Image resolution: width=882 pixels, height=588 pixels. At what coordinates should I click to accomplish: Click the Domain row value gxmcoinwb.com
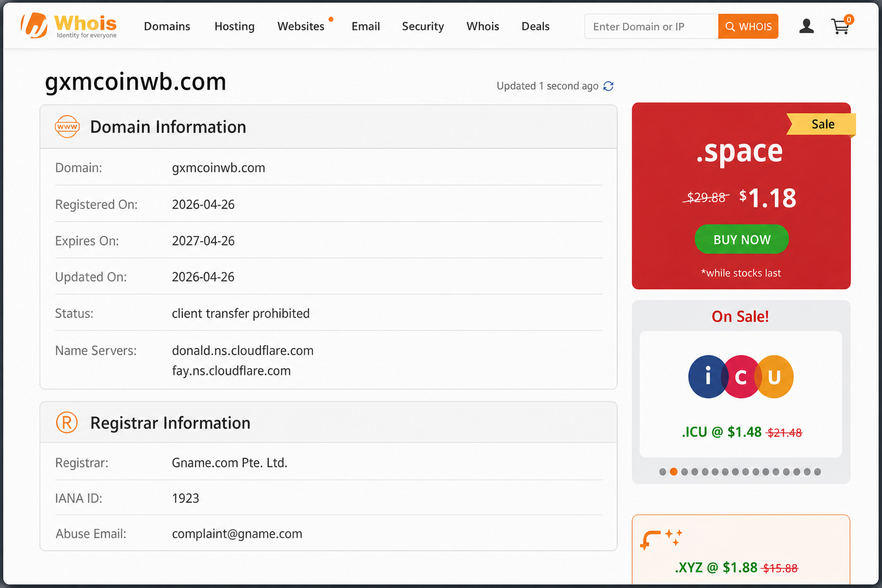pos(219,168)
